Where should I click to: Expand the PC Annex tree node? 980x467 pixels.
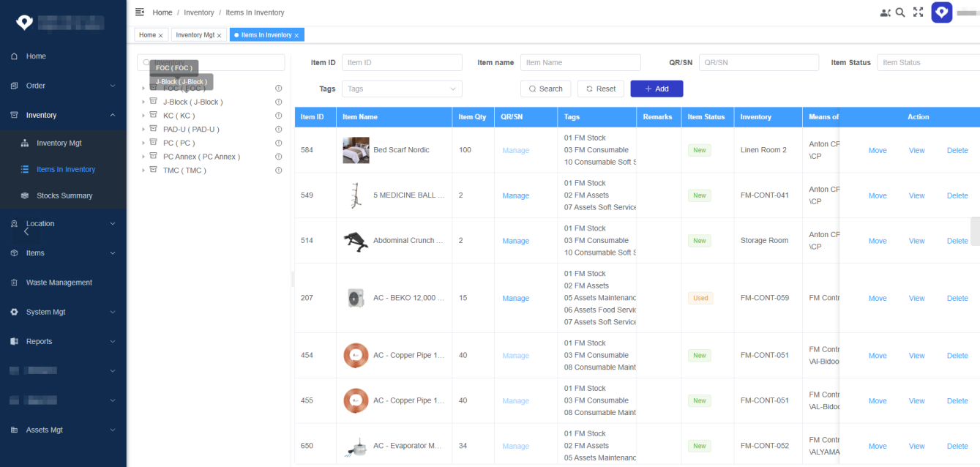tap(143, 157)
